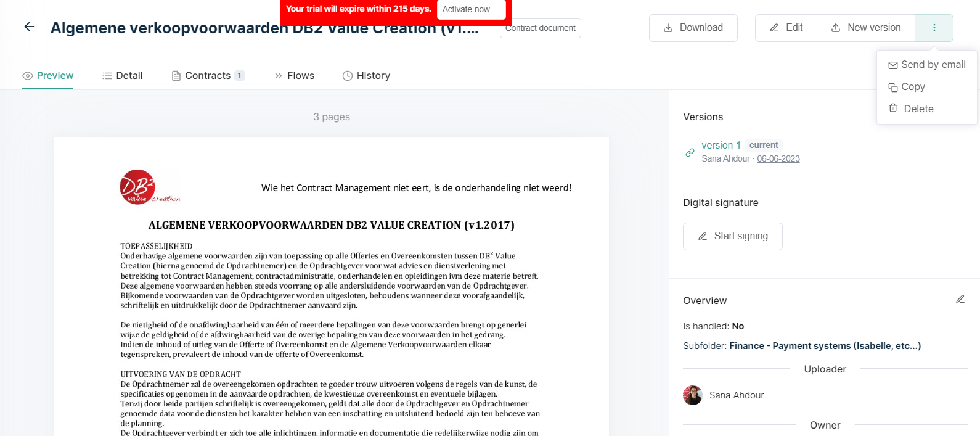Switch to the Flows tab
This screenshot has height=436, width=980.
click(294, 75)
